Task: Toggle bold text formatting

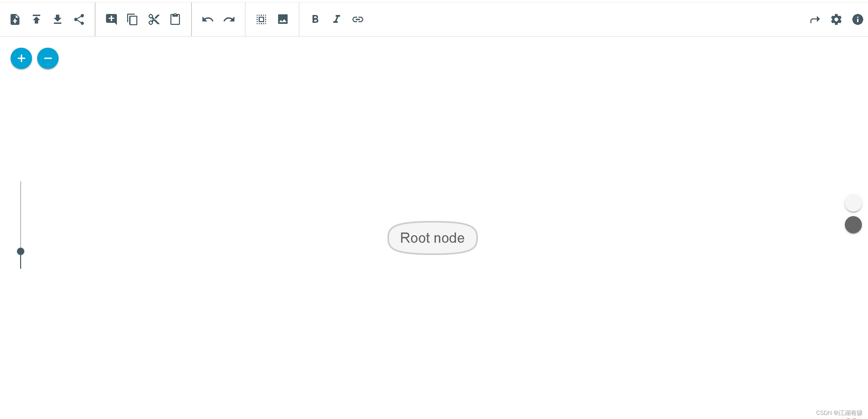Action: click(x=315, y=19)
